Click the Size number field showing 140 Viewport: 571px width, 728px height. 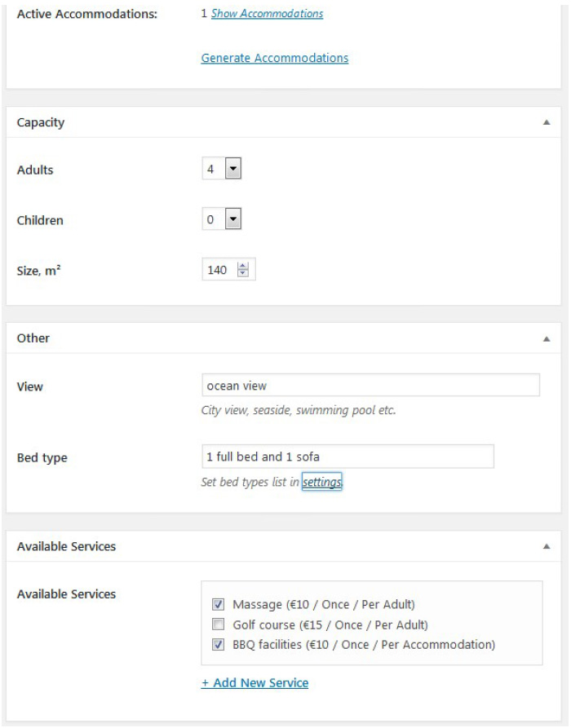click(x=219, y=270)
